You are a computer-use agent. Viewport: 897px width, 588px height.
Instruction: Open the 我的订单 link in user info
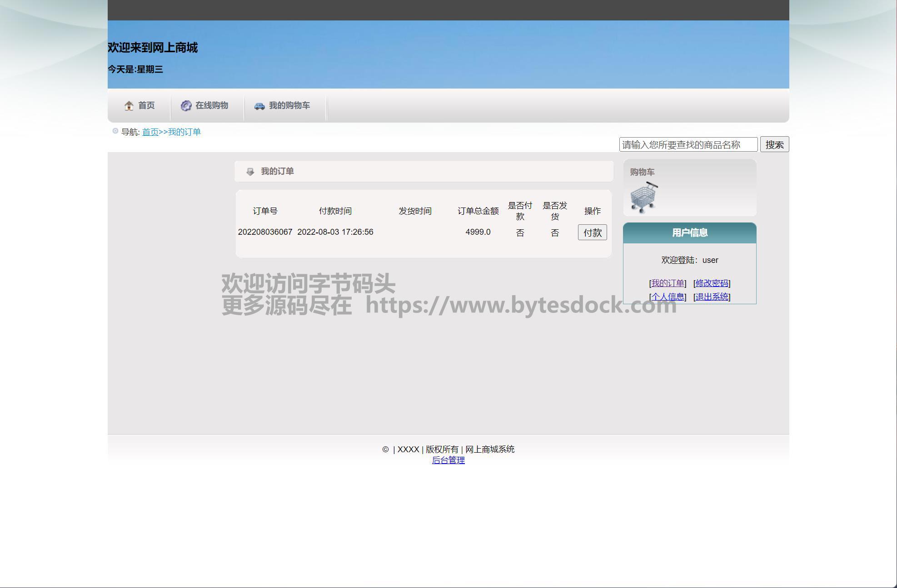pyautogui.click(x=668, y=283)
